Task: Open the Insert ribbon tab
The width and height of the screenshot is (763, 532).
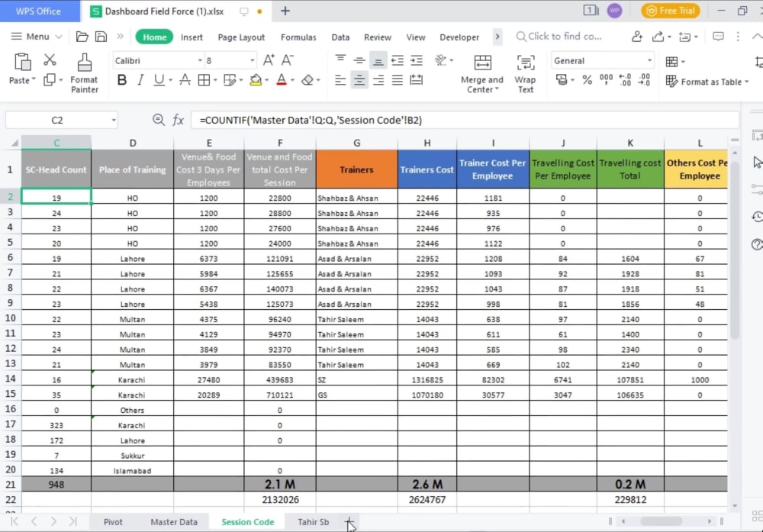Action: coord(192,37)
